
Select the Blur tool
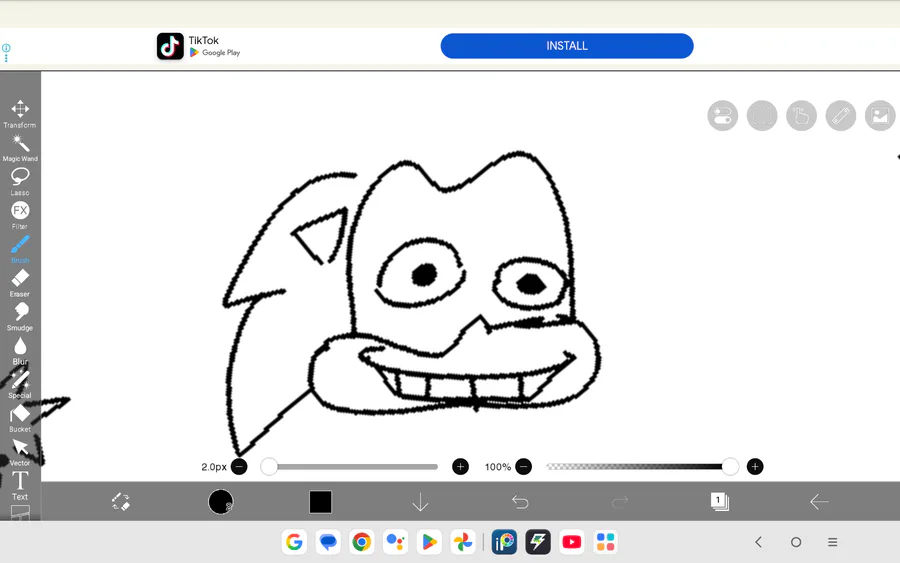(x=20, y=351)
